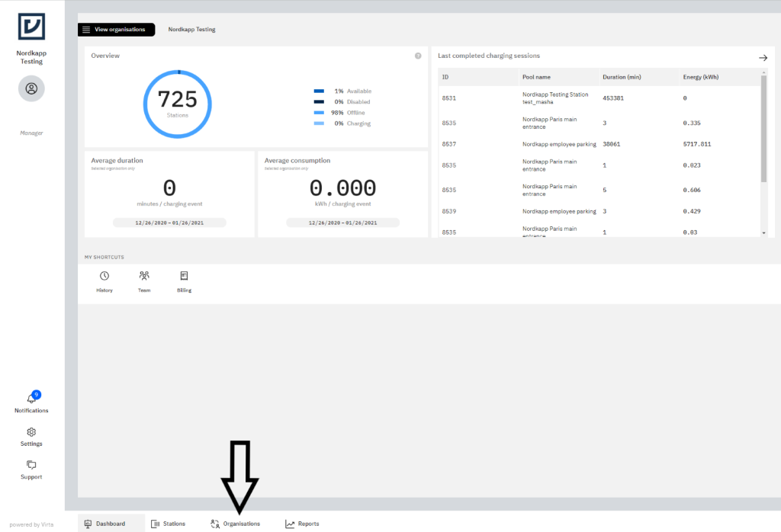Screen dimensions: 781x532
Task: Click the energy value 0.335
Action: click(x=692, y=123)
